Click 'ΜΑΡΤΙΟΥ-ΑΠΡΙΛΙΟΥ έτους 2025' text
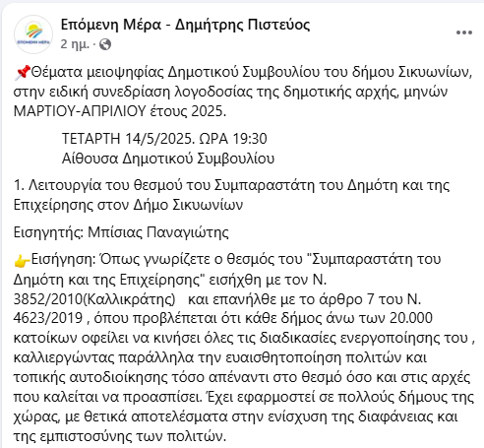Screen dimensions: 484x448 click(120, 112)
